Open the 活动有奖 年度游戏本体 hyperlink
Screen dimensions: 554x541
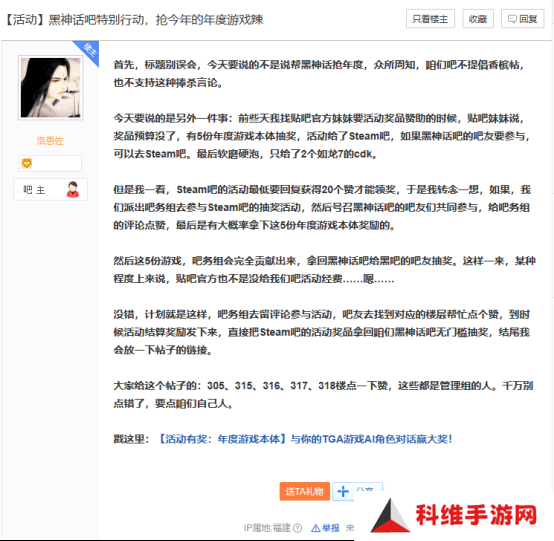[x=303, y=439]
